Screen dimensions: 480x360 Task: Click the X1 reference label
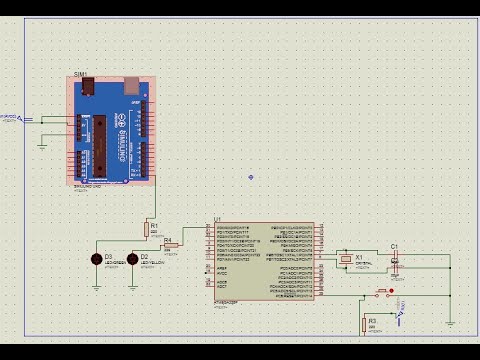(359, 257)
